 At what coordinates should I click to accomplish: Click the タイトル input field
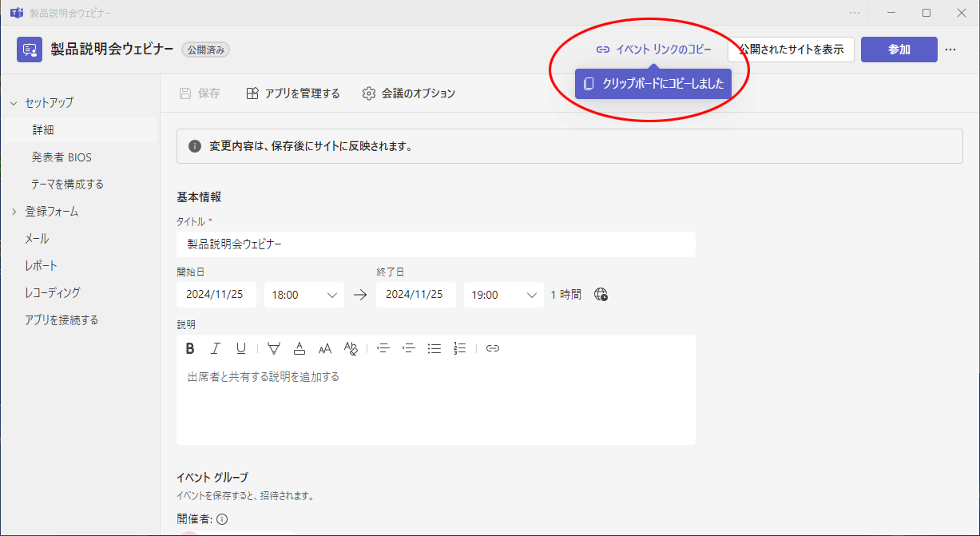click(435, 244)
